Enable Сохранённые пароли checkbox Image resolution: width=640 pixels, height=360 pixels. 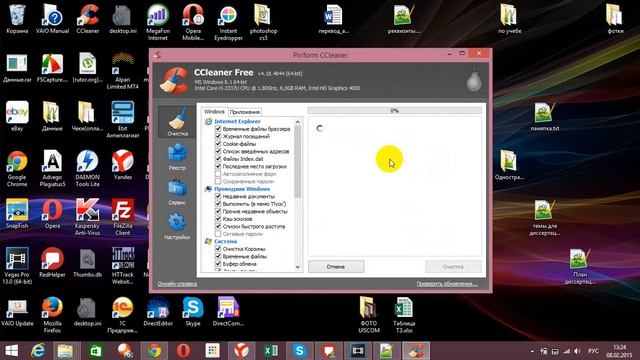click(x=218, y=181)
